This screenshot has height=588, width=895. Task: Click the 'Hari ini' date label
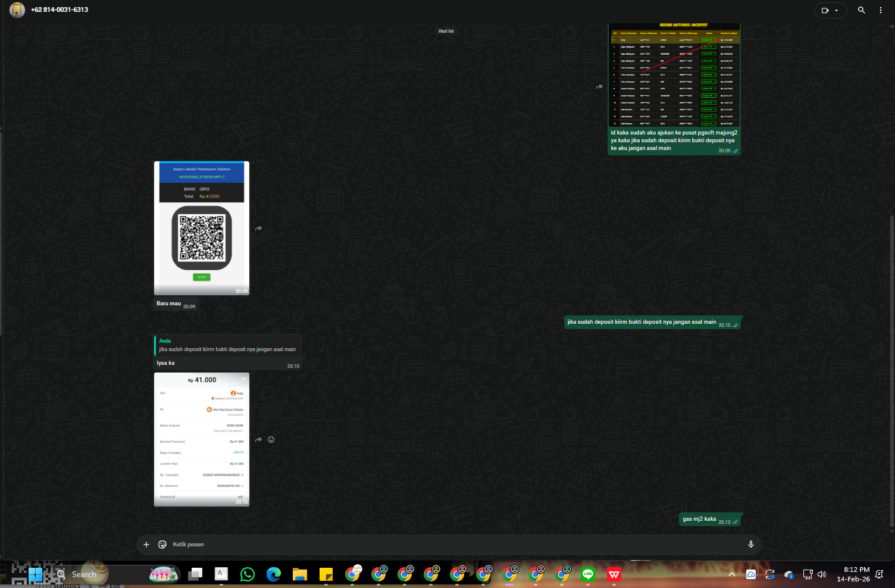[x=446, y=31]
